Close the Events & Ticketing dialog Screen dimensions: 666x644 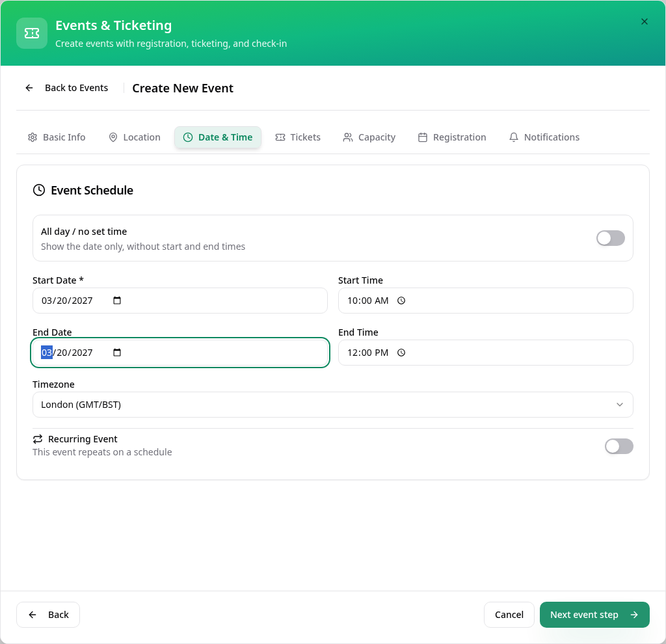tap(644, 21)
